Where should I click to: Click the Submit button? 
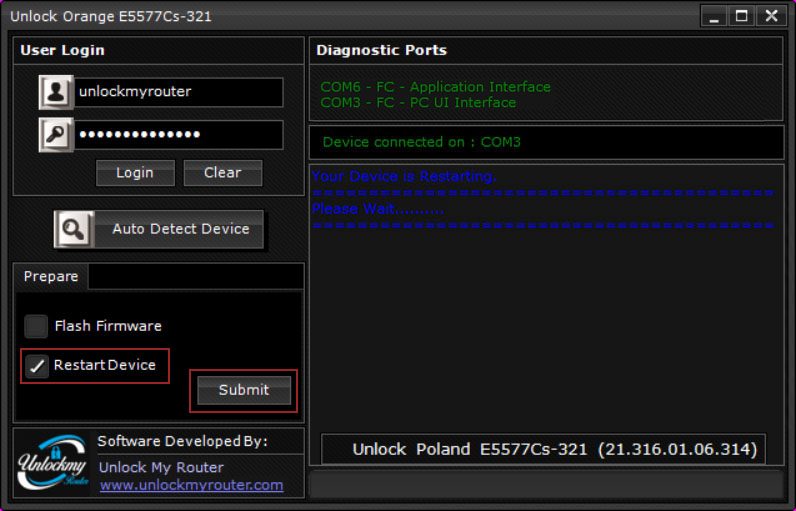tap(244, 390)
